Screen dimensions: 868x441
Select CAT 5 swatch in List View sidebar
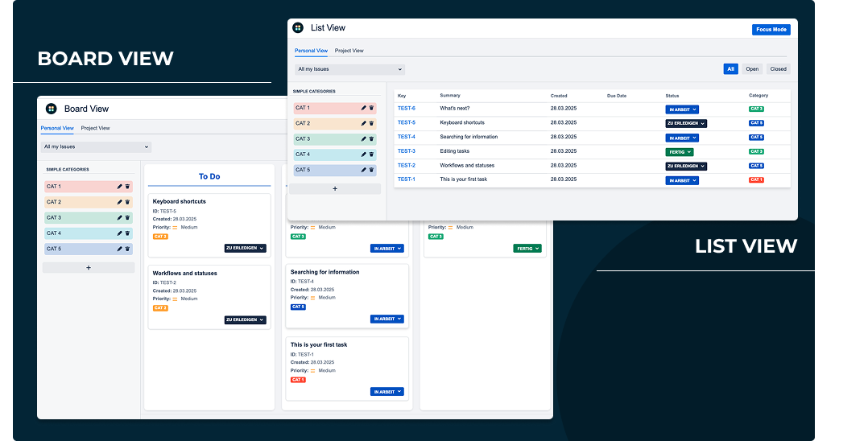(335, 170)
